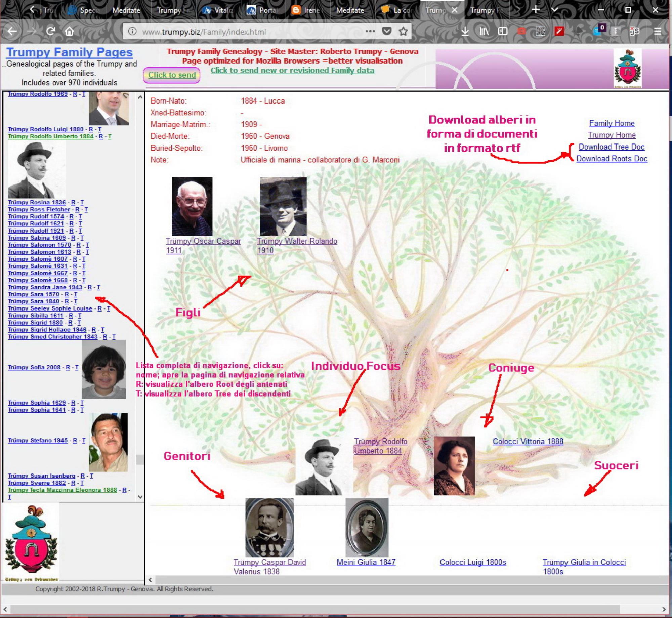Go back with the browser back arrow
The image size is (672, 618).
(12, 31)
